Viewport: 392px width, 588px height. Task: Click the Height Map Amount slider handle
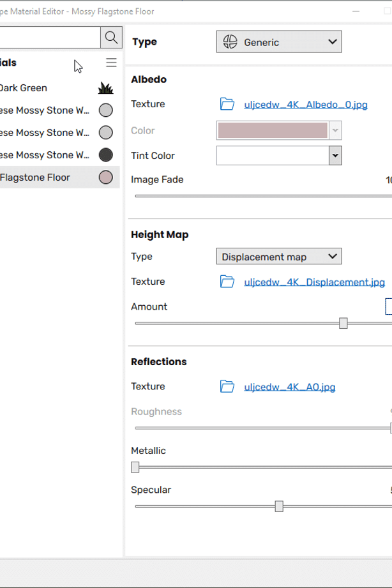point(343,323)
